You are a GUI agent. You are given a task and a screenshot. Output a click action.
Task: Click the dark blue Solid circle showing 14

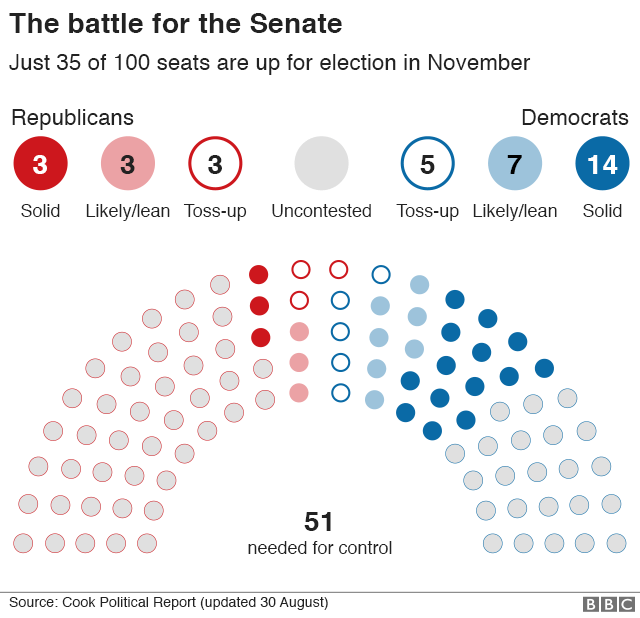tap(602, 164)
